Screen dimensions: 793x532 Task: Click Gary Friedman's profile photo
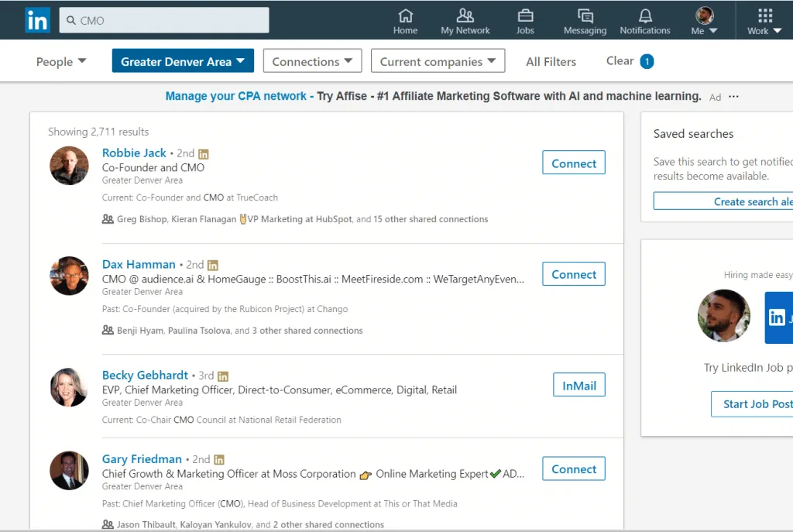click(x=69, y=470)
